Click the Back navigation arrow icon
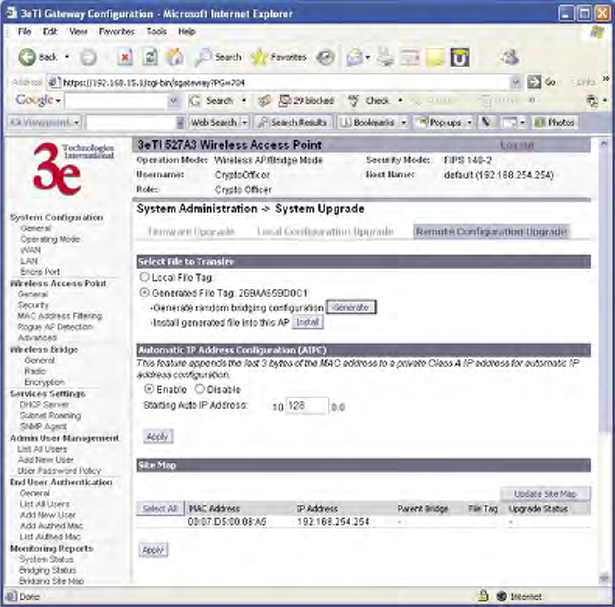 (x=27, y=57)
